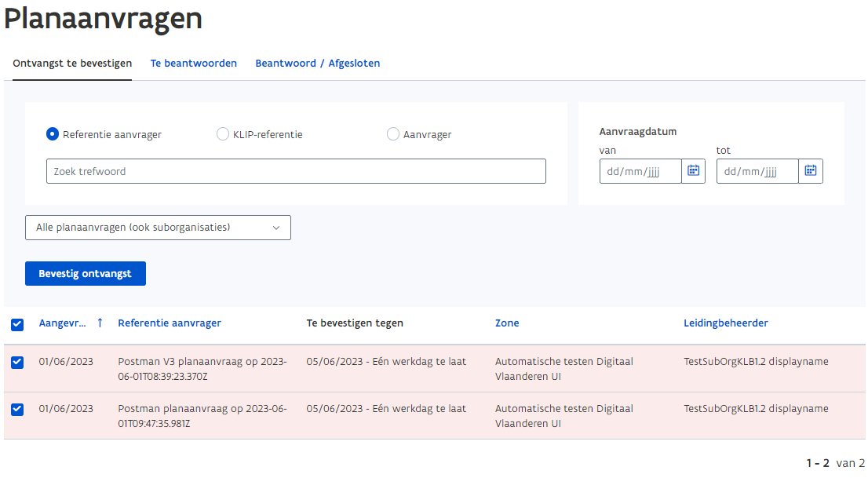Select the 'Ontvangst te bevestigen' tab
This screenshot has width=868, height=478.
[x=71, y=63]
